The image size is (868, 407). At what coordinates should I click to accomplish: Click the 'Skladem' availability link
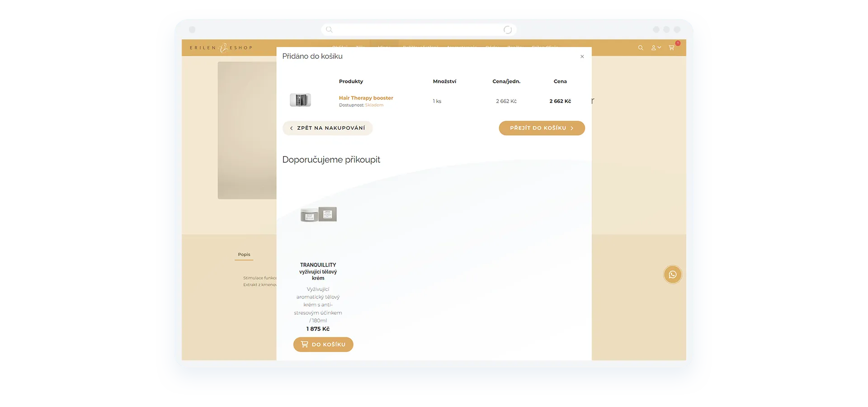[x=374, y=105]
